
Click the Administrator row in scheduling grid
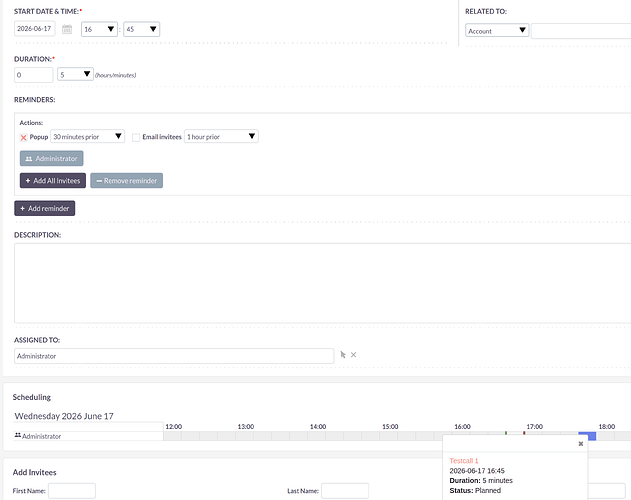[x=88, y=436]
